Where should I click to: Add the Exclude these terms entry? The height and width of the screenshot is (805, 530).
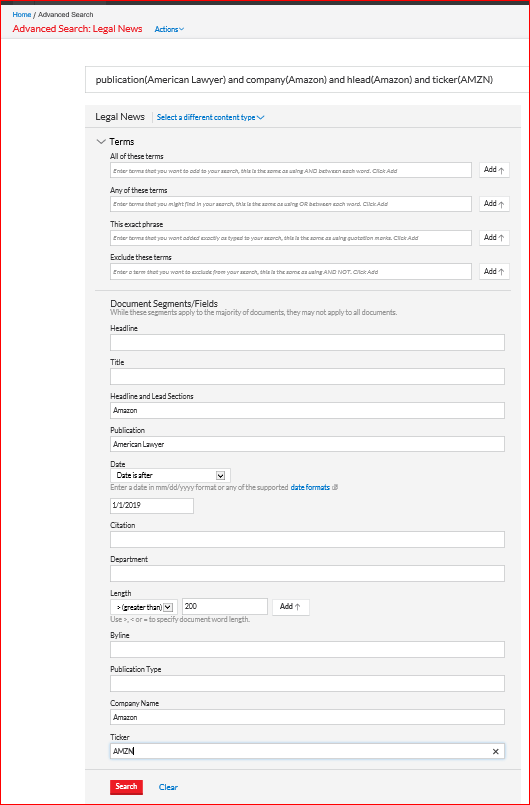[495, 272]
